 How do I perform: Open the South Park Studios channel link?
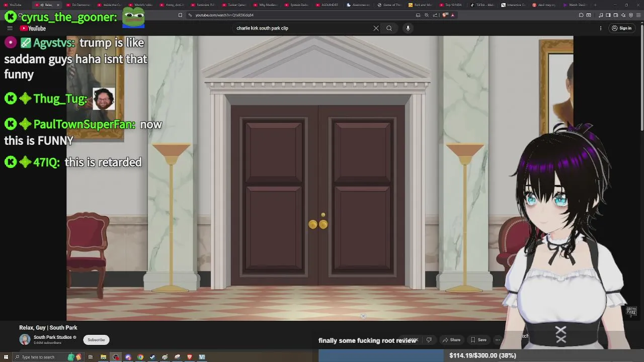pos(53,337)
